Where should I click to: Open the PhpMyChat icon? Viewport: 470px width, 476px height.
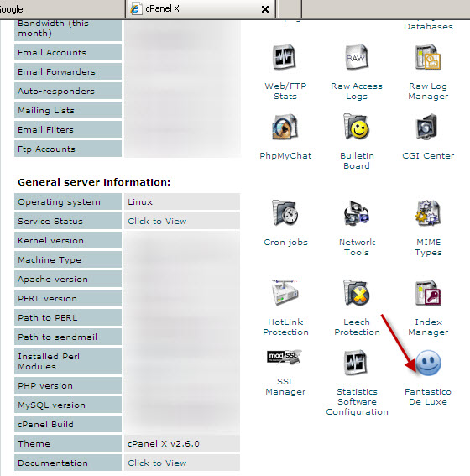click(x=285, y=127)
